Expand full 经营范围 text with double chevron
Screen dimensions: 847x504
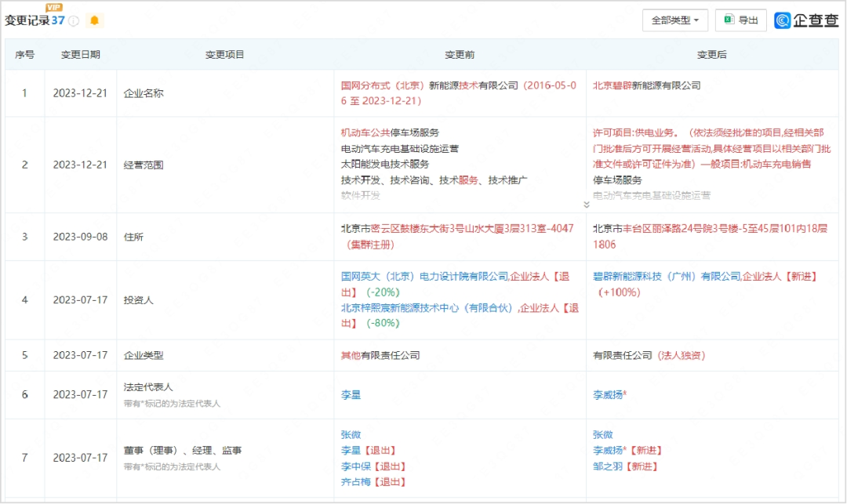pyautogui.click(x=586, y=203)
